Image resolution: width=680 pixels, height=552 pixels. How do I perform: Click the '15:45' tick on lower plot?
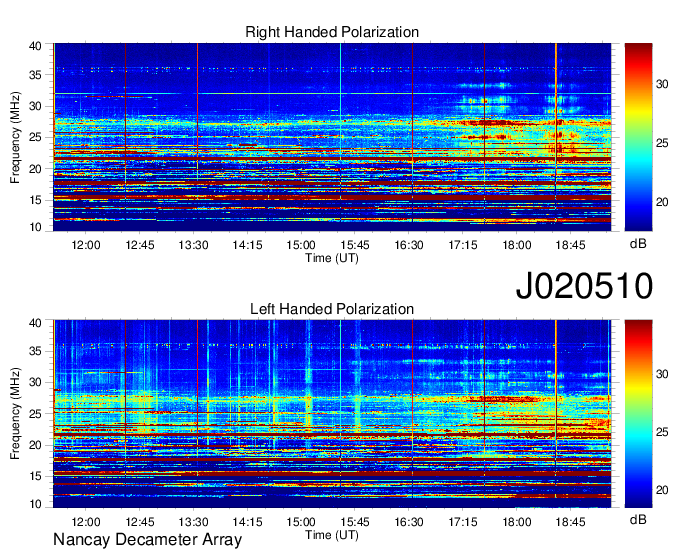click(x=355, y=522)
